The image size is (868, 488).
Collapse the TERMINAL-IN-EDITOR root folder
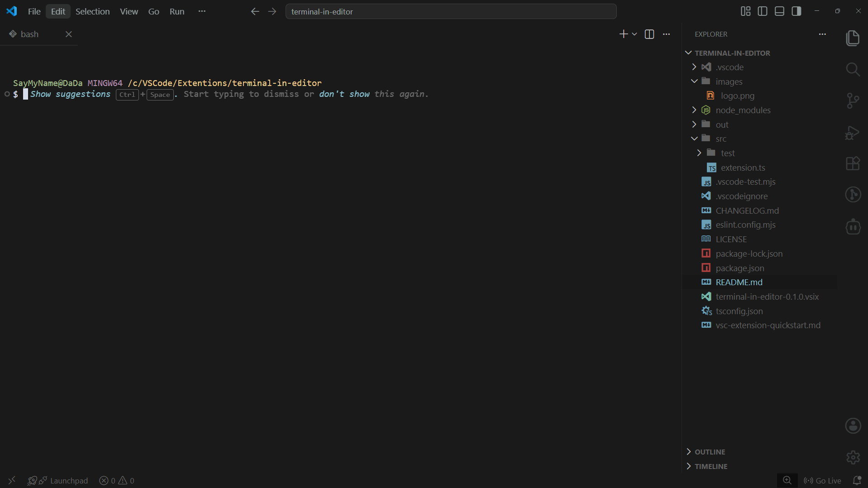pos(688,53)
